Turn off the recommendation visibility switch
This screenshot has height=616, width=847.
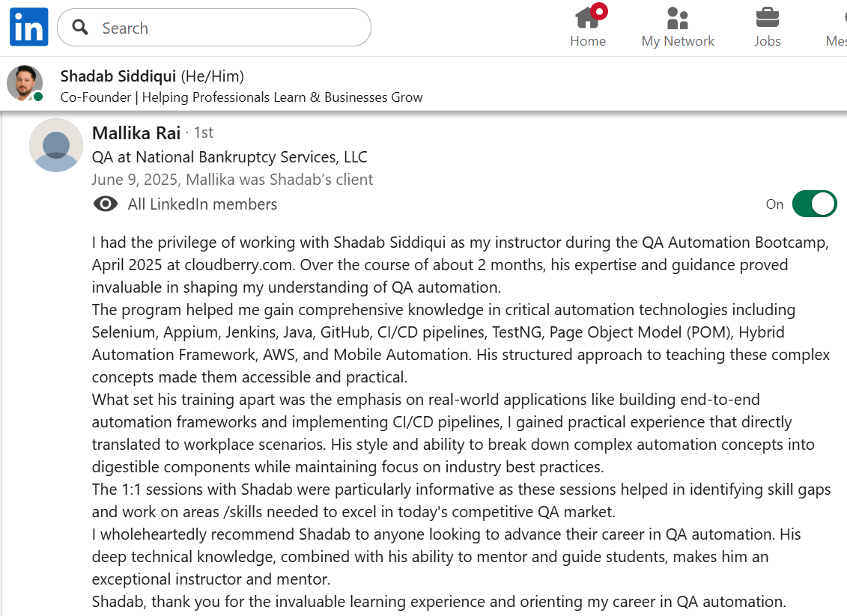[814, 204]
